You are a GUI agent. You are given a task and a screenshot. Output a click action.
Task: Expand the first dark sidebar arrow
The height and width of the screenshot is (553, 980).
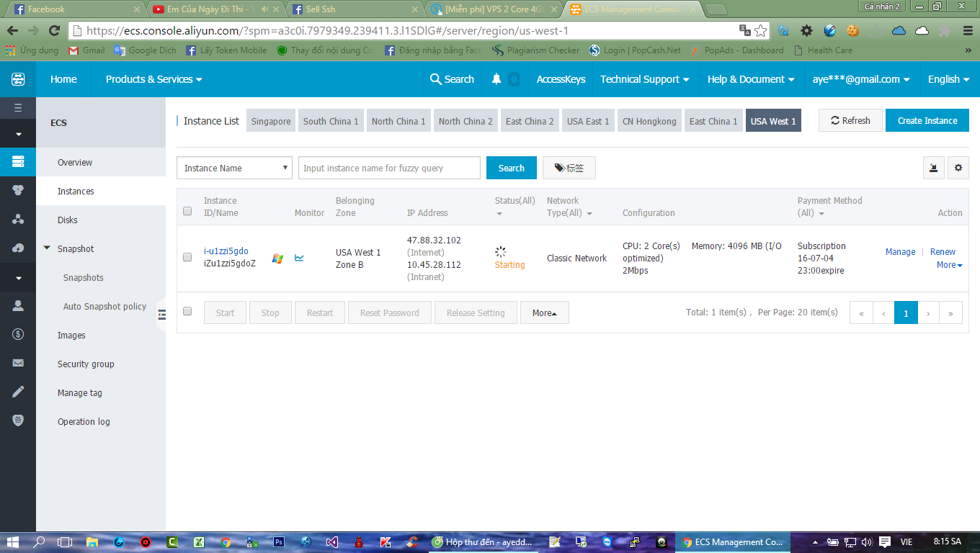[18, 134]
